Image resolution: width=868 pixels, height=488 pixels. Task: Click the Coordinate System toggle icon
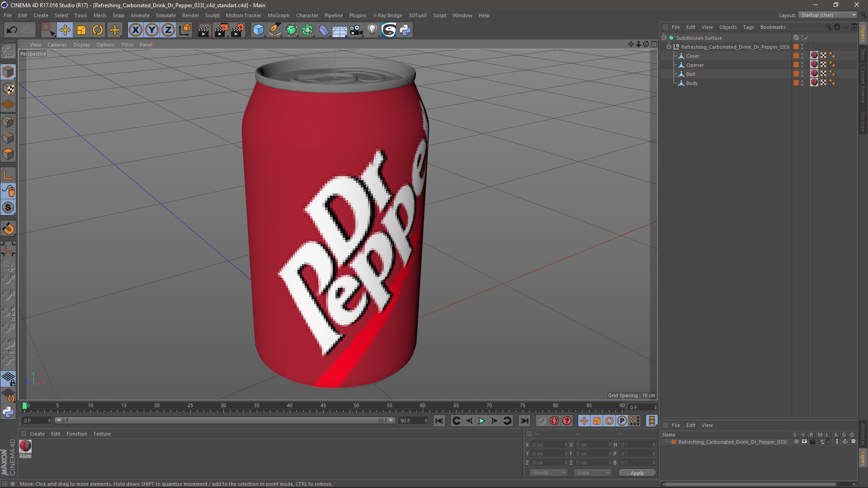(185, 30)
